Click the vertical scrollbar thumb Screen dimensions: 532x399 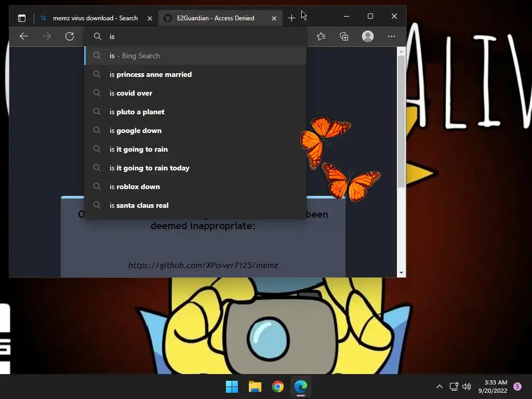click(x=402, y=122)
